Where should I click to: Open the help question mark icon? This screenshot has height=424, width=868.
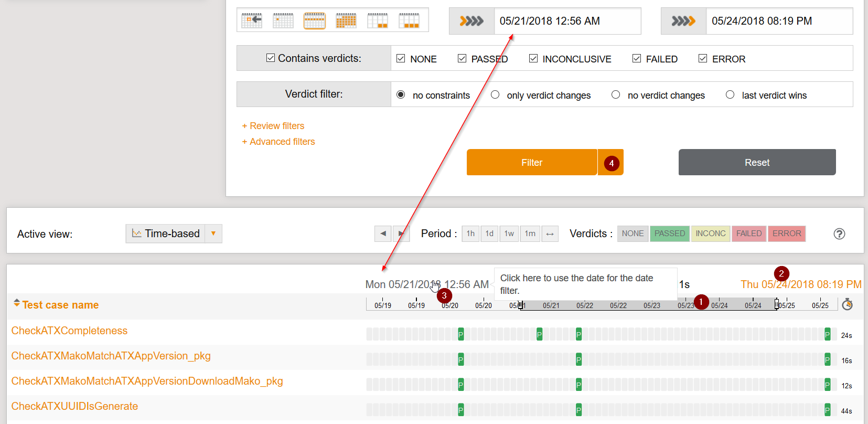pyautogui.click(x=839, y=234)
